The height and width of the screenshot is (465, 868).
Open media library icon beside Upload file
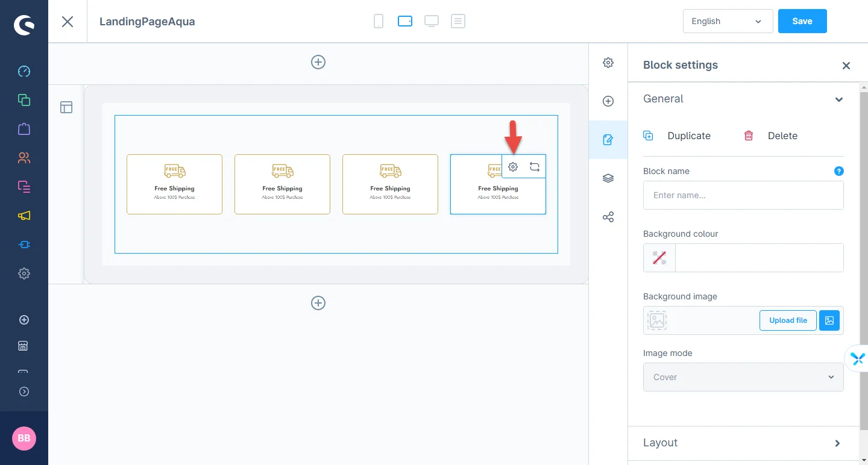coord(829,320)
